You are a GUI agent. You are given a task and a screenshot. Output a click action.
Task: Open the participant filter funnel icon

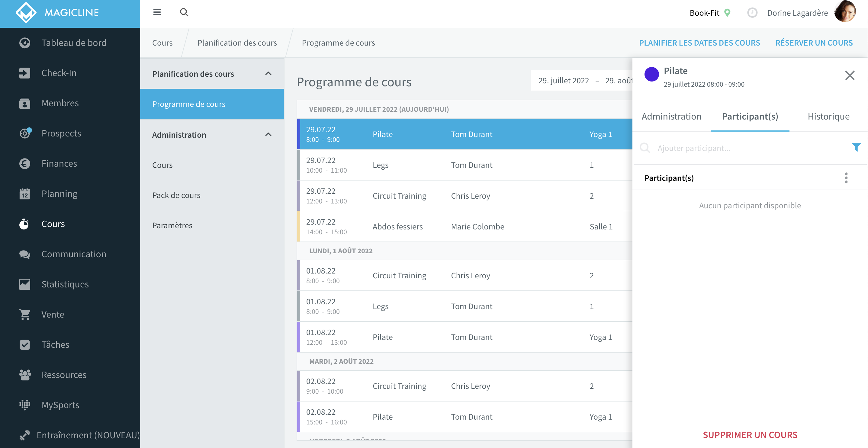856,148
